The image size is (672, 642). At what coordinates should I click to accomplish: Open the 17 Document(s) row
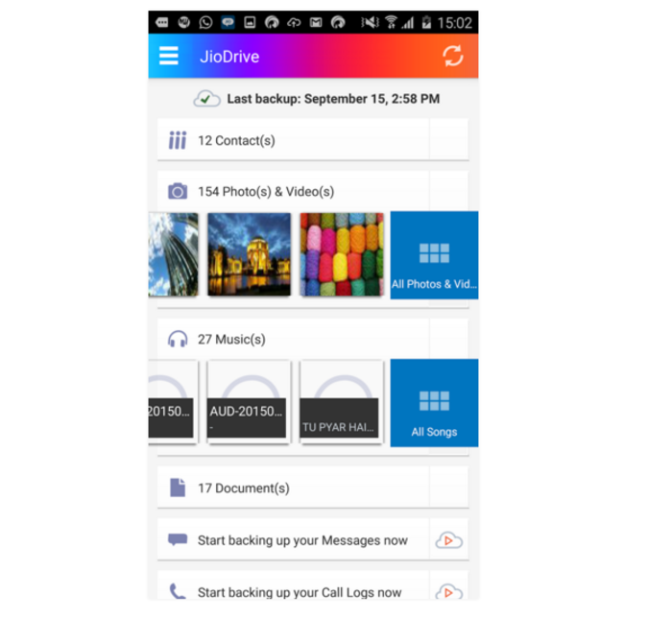[313, 487]
